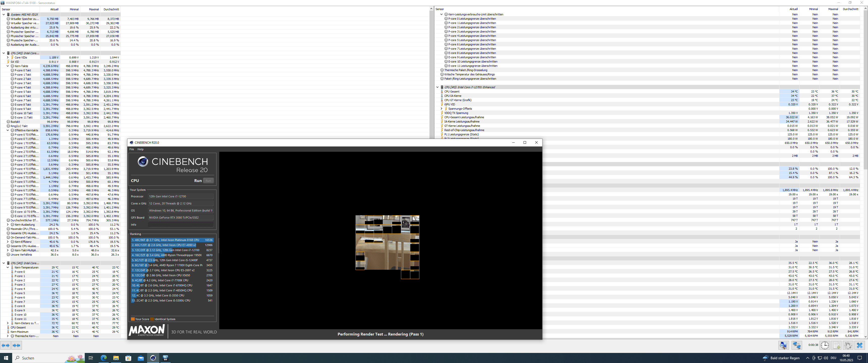Show hidden tray icons chevron

[x=807, y=358]
